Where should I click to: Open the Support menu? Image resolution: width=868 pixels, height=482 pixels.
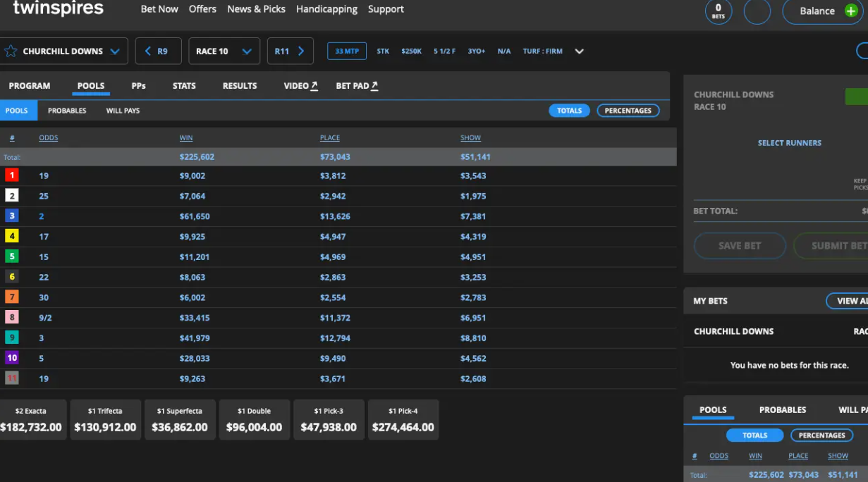(386, 9)
